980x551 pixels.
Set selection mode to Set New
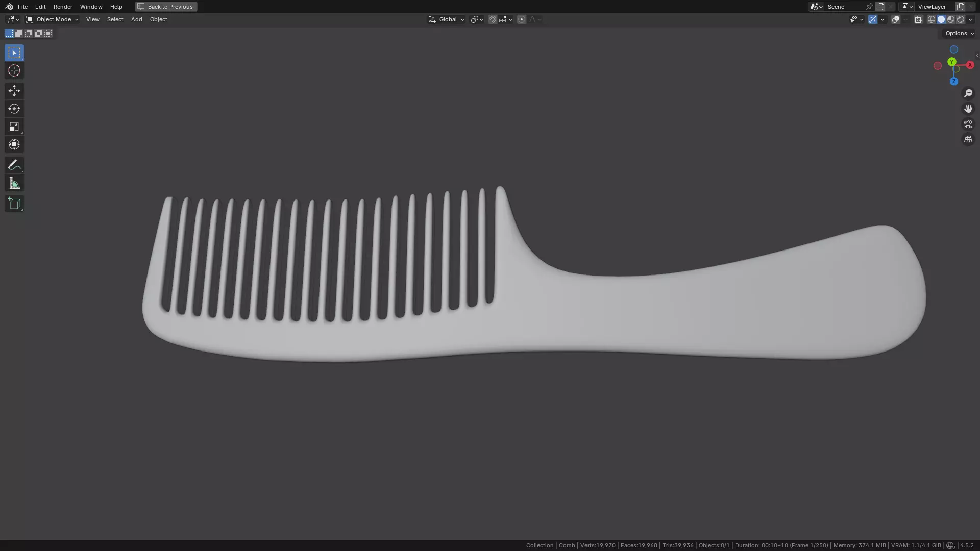coord(9,33)
